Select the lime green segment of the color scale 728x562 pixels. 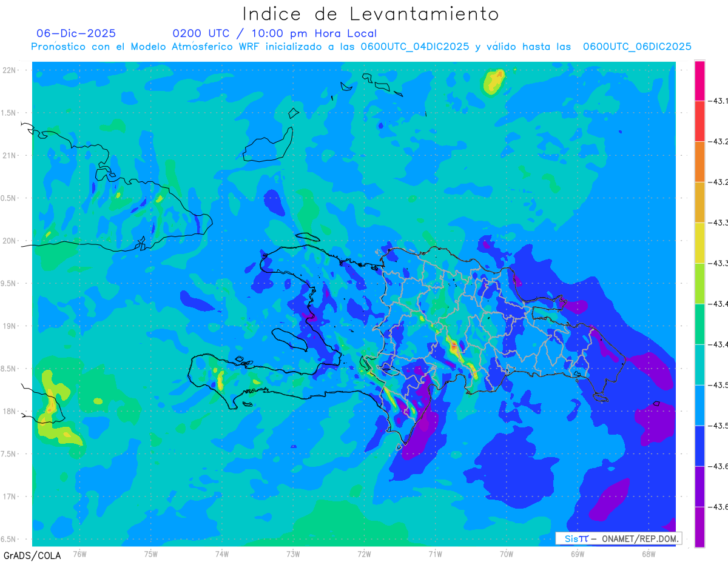(x=699, y=284)
